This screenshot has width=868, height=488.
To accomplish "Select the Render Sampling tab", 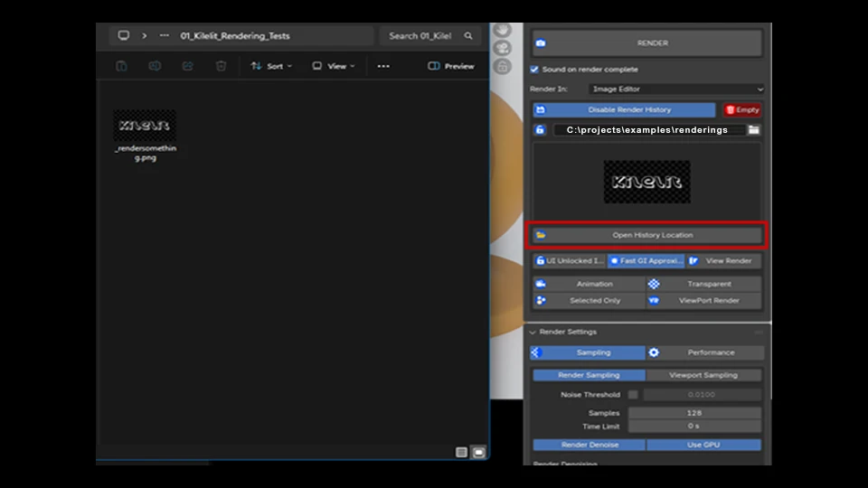I will (x=589, y=375).
